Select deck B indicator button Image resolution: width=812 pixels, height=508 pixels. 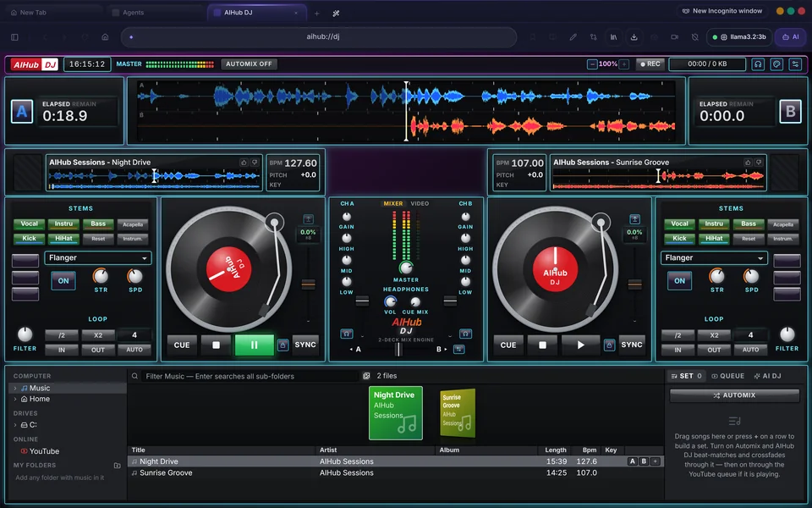[790, 112]
